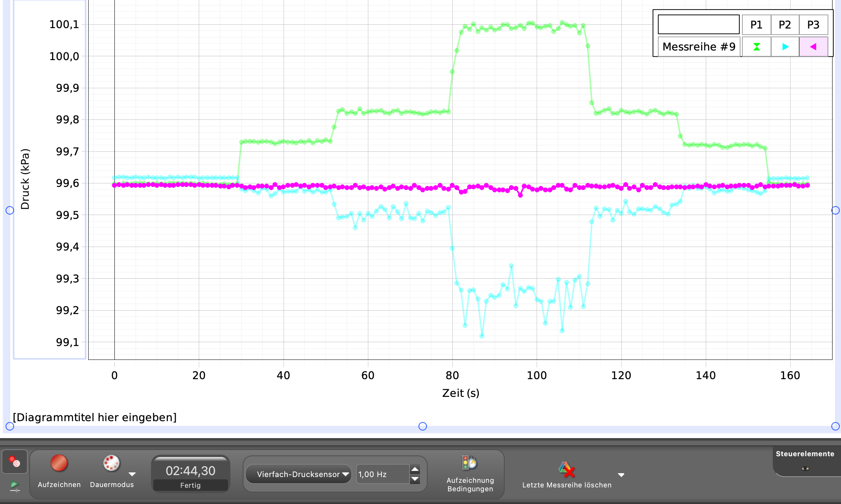
Task: Select the red dots recording mode icon
Action: tap(15, 461)
